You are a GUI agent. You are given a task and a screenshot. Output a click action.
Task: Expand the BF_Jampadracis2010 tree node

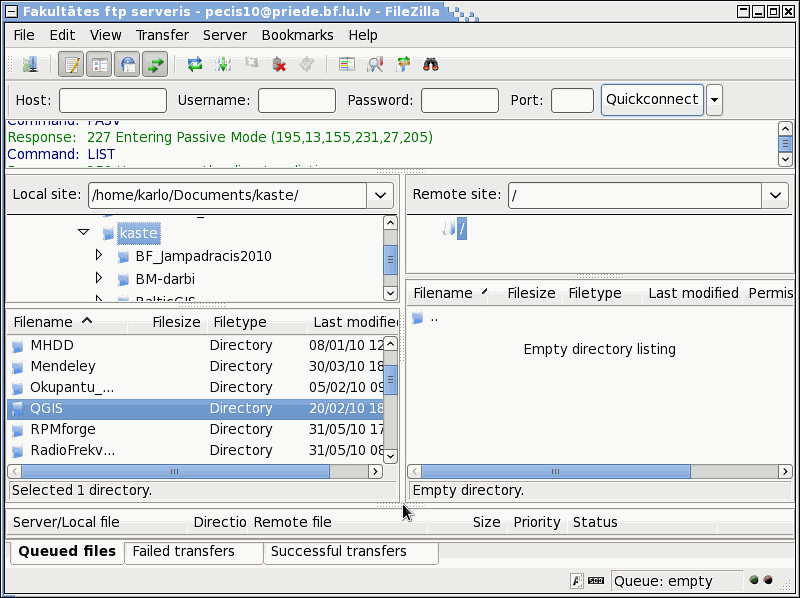pyautogui.click(x=99, y=255)
